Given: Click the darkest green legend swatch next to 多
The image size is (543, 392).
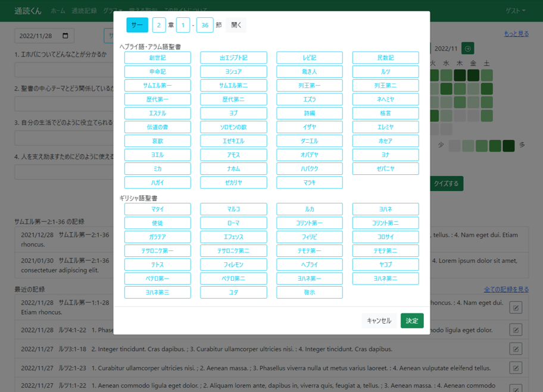Looking at the screenshot, I should pos(508,146).
